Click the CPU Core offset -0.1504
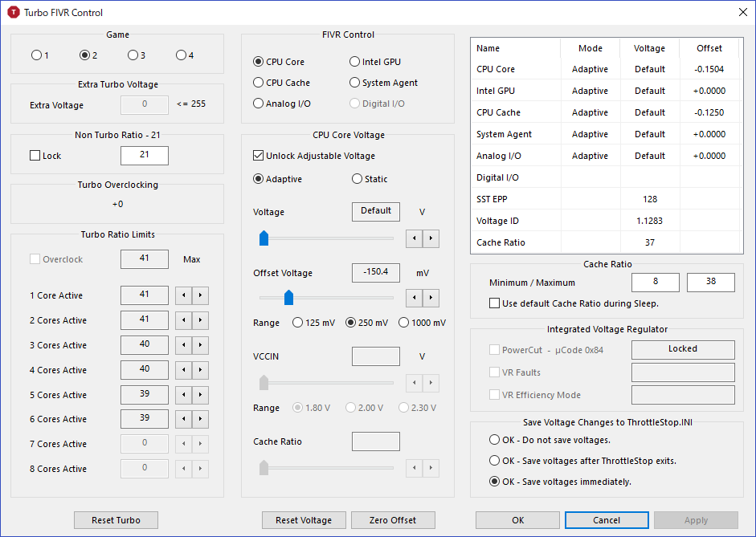 [709, 69]
